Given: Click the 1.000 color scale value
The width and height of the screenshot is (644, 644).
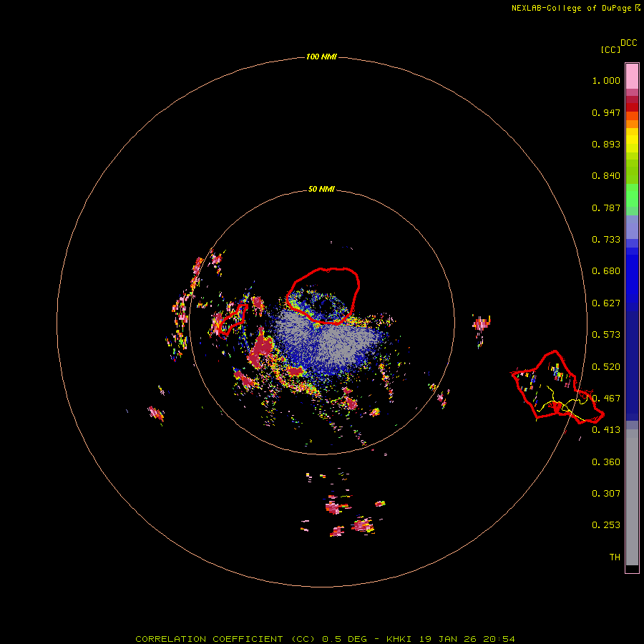Looking at the screenshot, I should [606, 80].
